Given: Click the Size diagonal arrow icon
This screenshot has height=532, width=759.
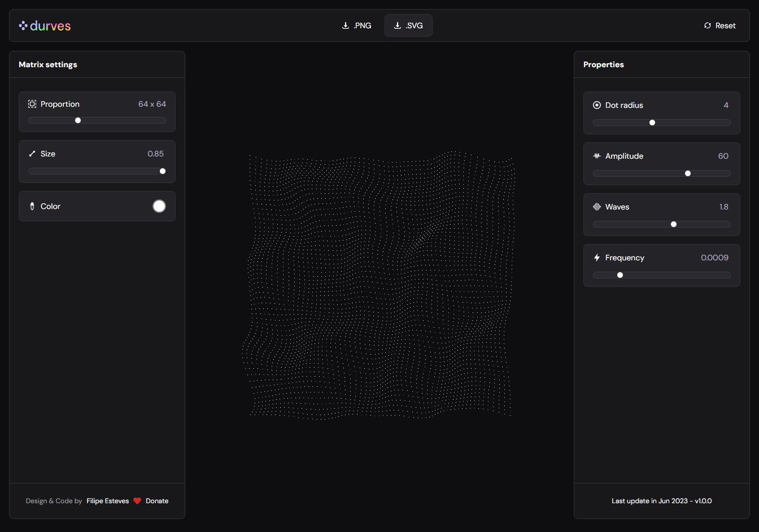Looking at the screenshot, I should pos(32,154).
